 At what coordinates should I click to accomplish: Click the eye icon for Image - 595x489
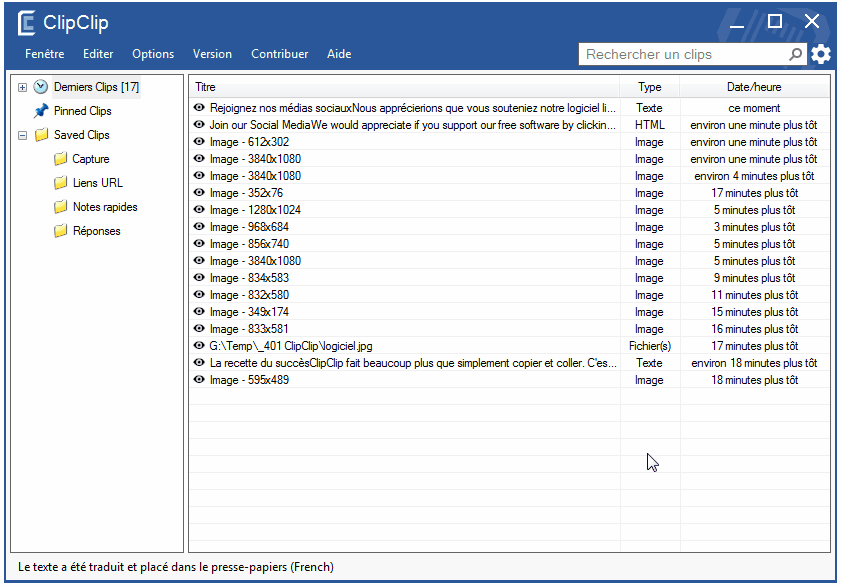[199, 380]
